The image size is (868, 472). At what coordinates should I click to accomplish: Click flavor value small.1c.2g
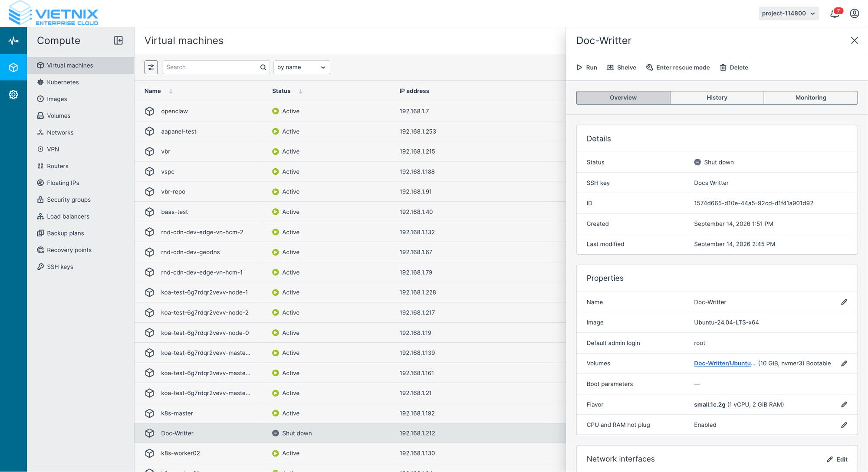(x=710, y=404)
